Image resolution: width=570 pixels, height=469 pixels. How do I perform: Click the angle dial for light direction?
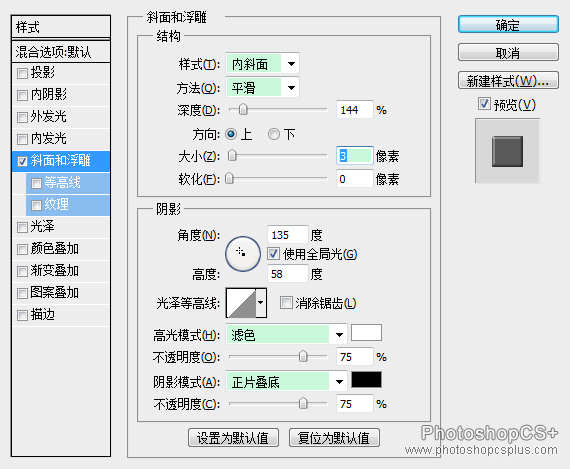(242, 254)
